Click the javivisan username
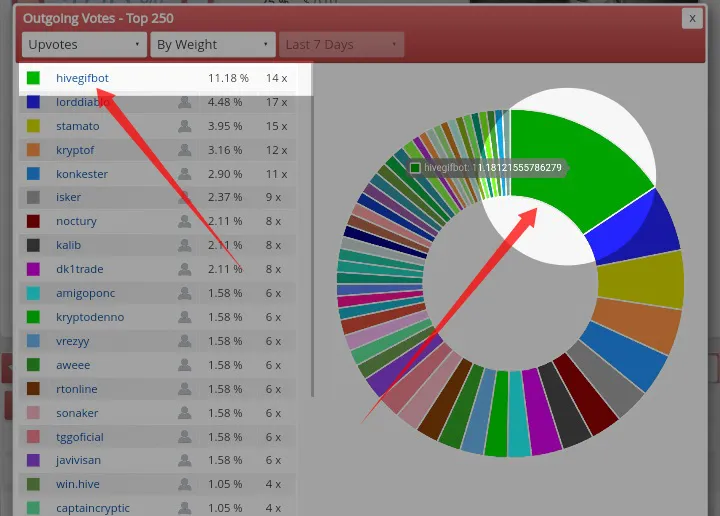720x516 pixels. tap(79, 460)
